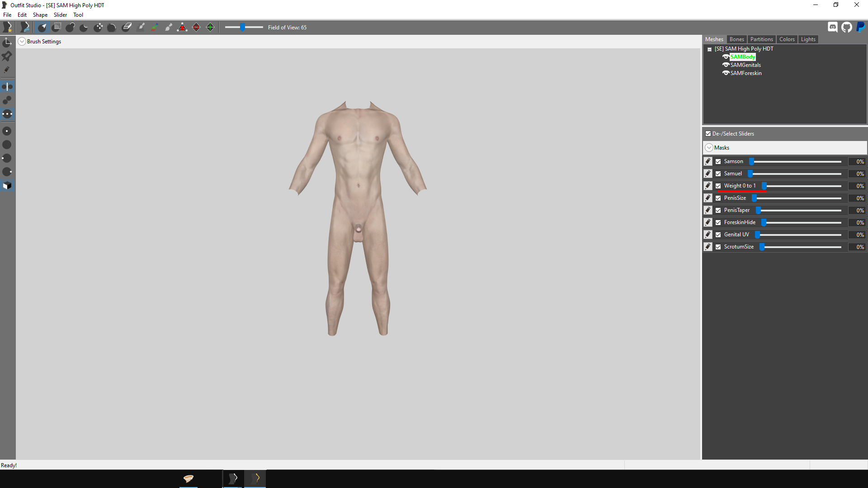The height and width of the screenshot is (488, 868).
Task: Toggle Global Brush Collision icon
Action: click(7, 114)
